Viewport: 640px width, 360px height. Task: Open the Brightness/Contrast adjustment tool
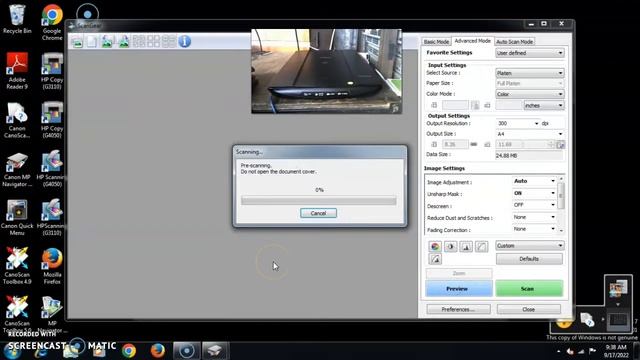coord(451,246)
